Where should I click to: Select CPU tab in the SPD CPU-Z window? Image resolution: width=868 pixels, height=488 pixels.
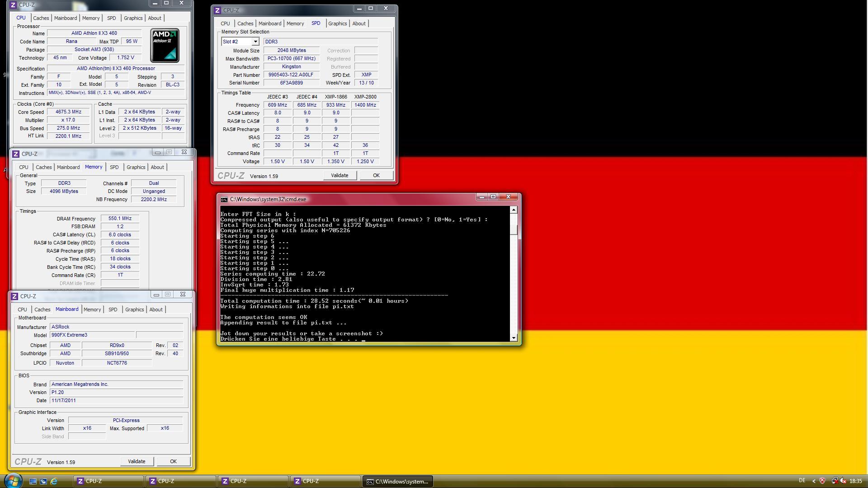click(x=225, y=23)
